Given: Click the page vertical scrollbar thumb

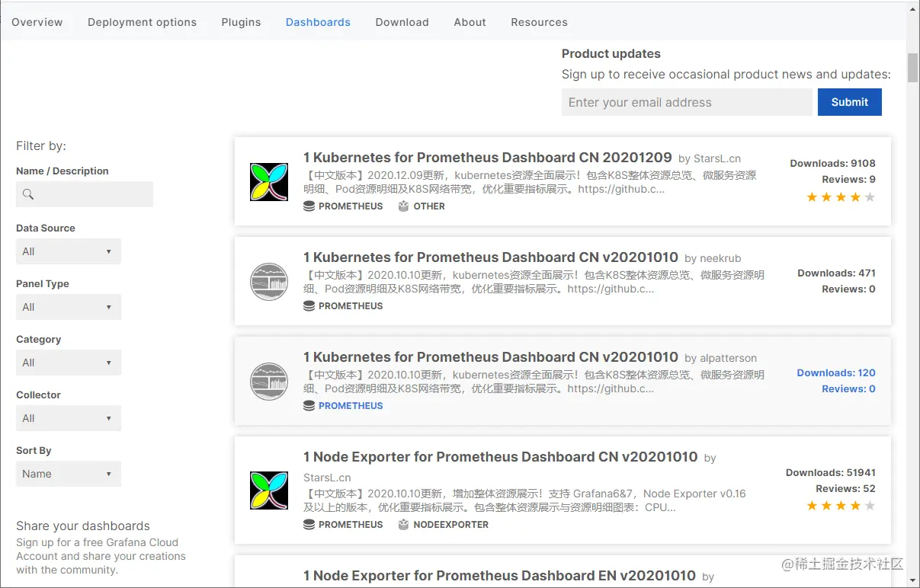Looking at the screenshot, I should pos(912,67).
